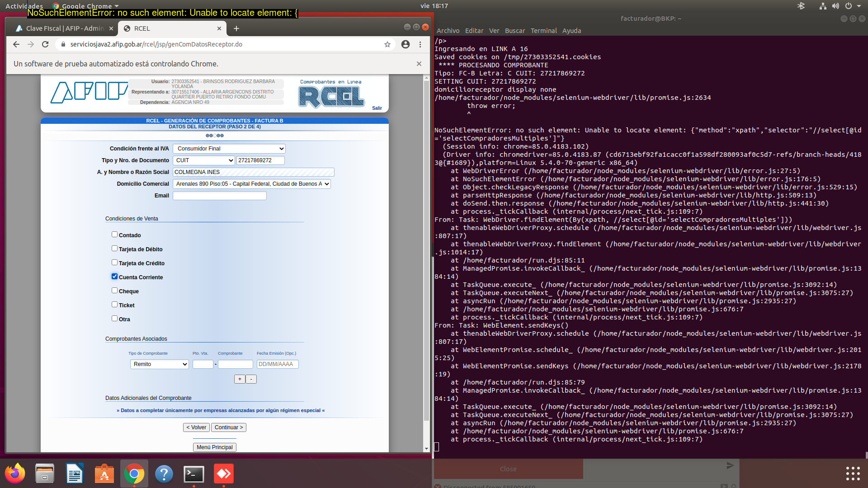Click the Bluetooth tray icon
This screenshot has height=488, width=868.
click(801, 6)
